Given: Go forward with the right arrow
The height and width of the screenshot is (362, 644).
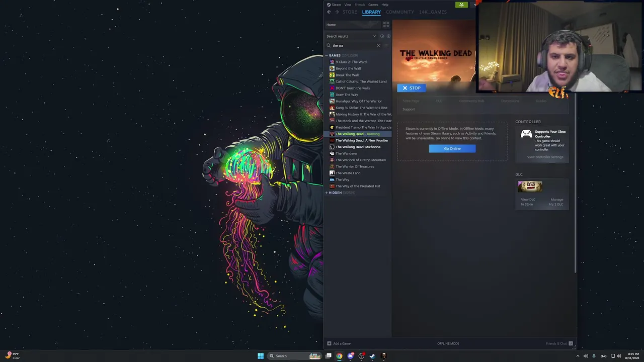Looking at the screenshot, I should [337, 12].
